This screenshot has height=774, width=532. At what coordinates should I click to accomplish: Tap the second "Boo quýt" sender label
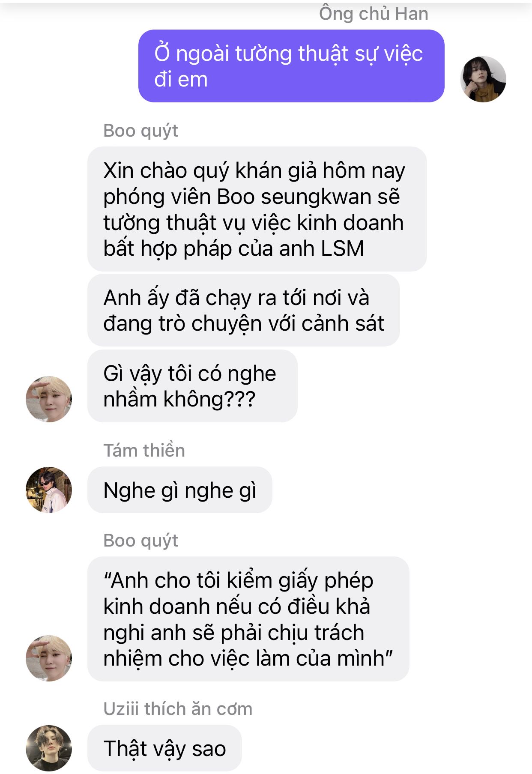[140, 541]
